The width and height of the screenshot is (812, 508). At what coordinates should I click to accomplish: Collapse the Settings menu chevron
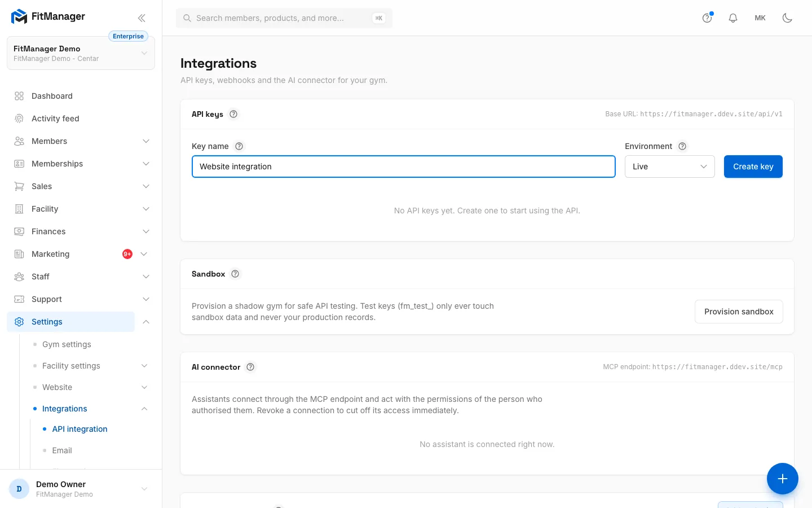[x=146, y=322]
